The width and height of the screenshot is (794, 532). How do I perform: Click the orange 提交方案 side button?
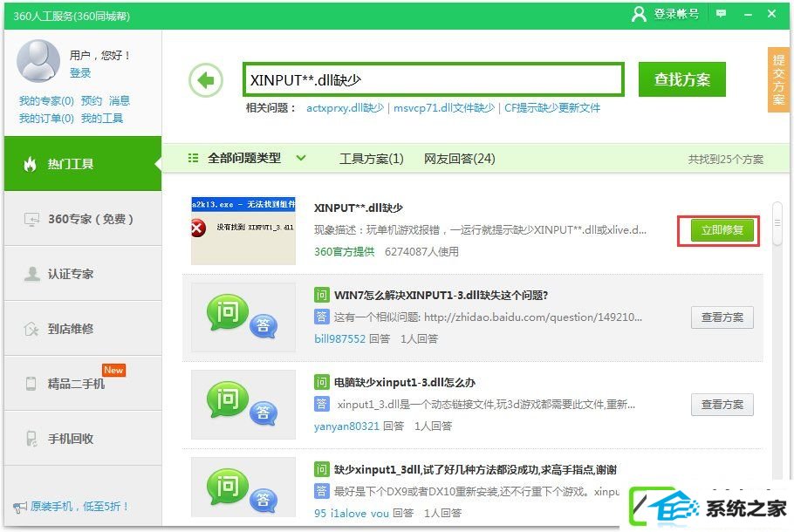click(778, 79)
